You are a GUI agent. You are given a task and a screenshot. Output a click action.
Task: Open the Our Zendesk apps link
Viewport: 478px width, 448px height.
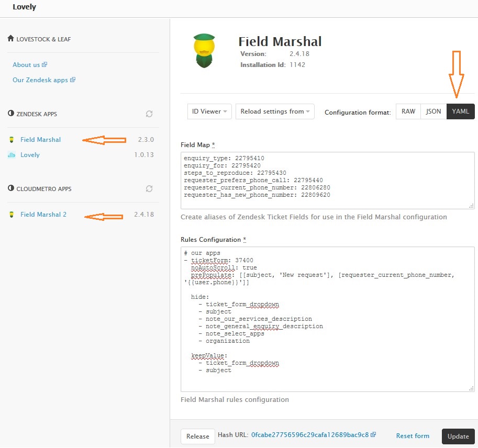tap(40, 80)
